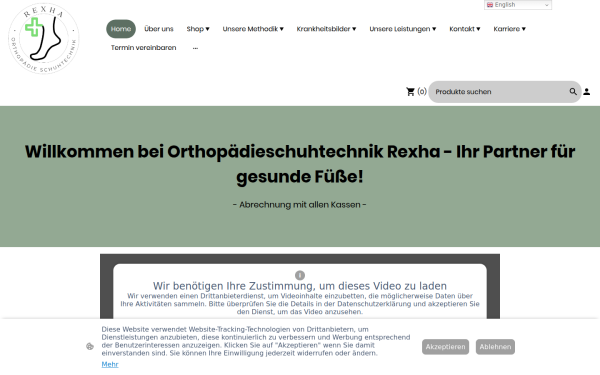Click the Rexha foot logo
The image size is (600, 375).
pyautogui.click(x=44, y=38)
